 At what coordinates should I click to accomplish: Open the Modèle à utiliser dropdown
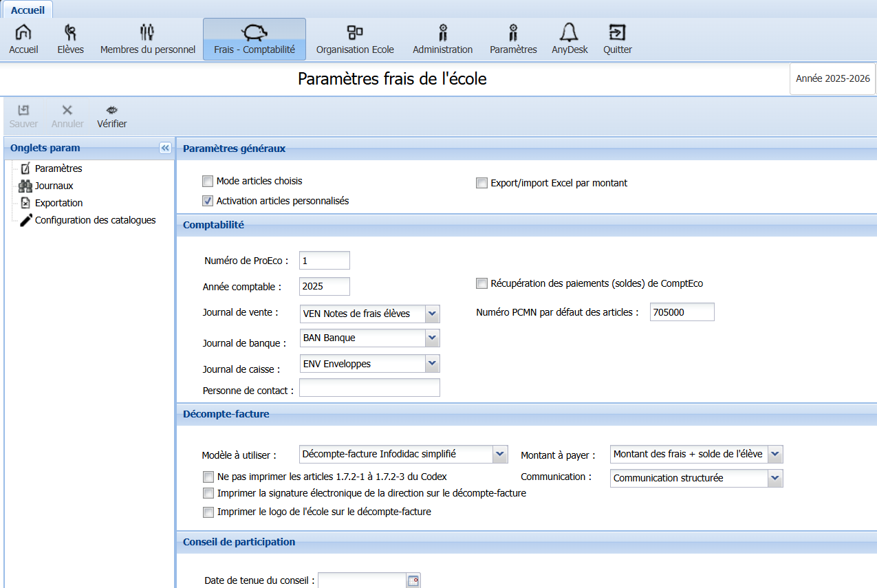pos(500,454)
